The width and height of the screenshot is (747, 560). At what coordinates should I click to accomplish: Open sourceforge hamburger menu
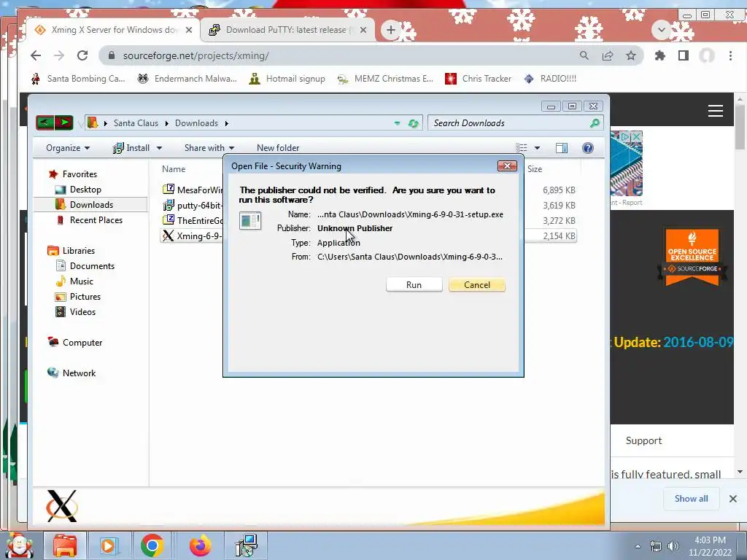(715, 111)
